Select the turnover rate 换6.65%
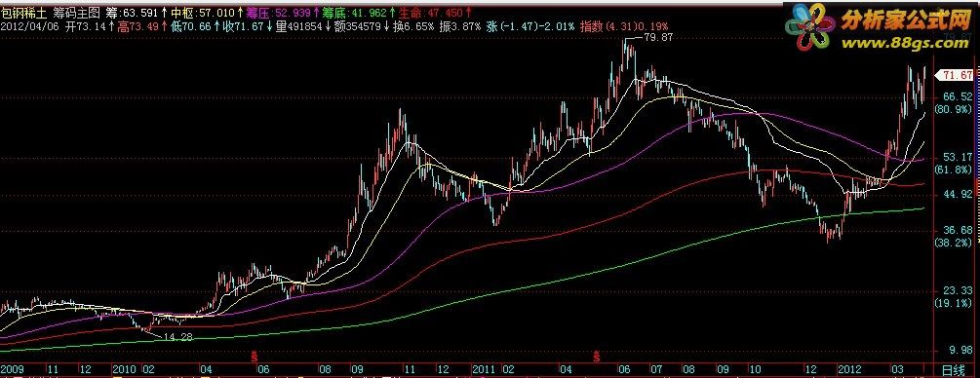The image size is (980, 378). (412, 27)
